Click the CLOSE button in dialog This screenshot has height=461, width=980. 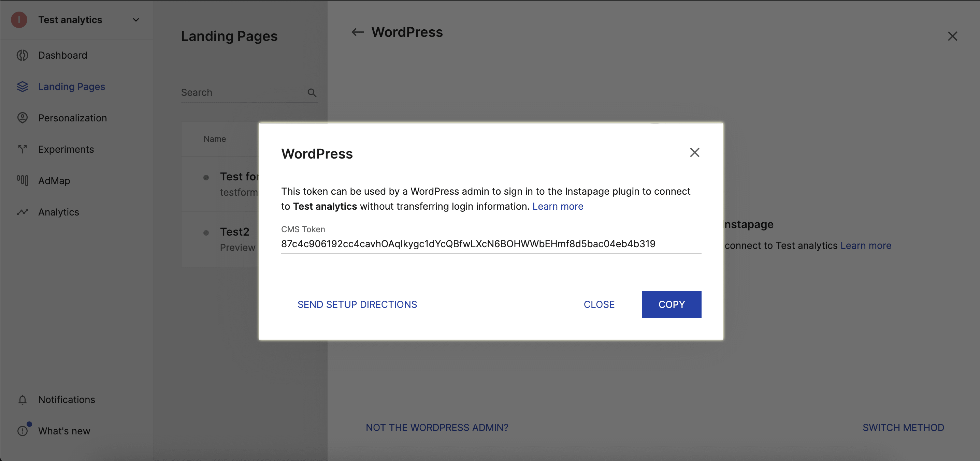tap(599, 304)
